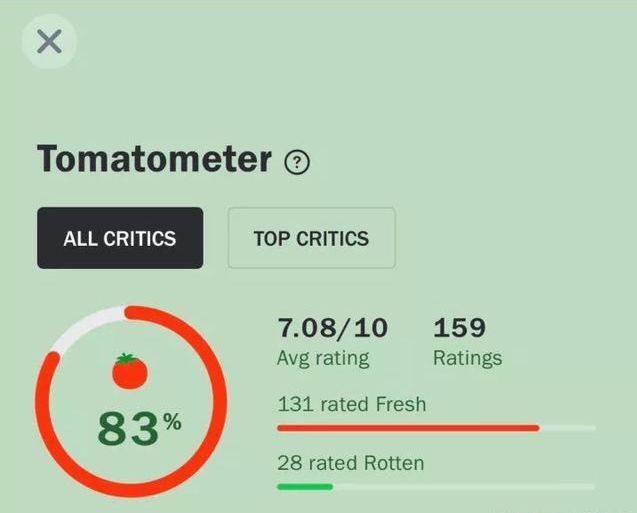Open the Tomatometer question mark help icon
637x513 pixels.
click(297, 162)
